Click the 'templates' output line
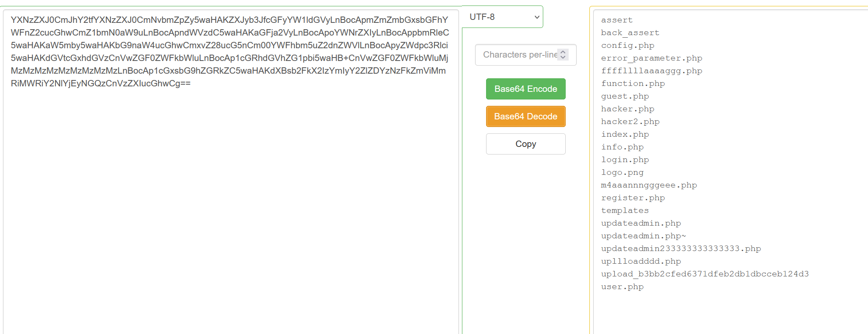868x334 pixels. click(625, 210)
